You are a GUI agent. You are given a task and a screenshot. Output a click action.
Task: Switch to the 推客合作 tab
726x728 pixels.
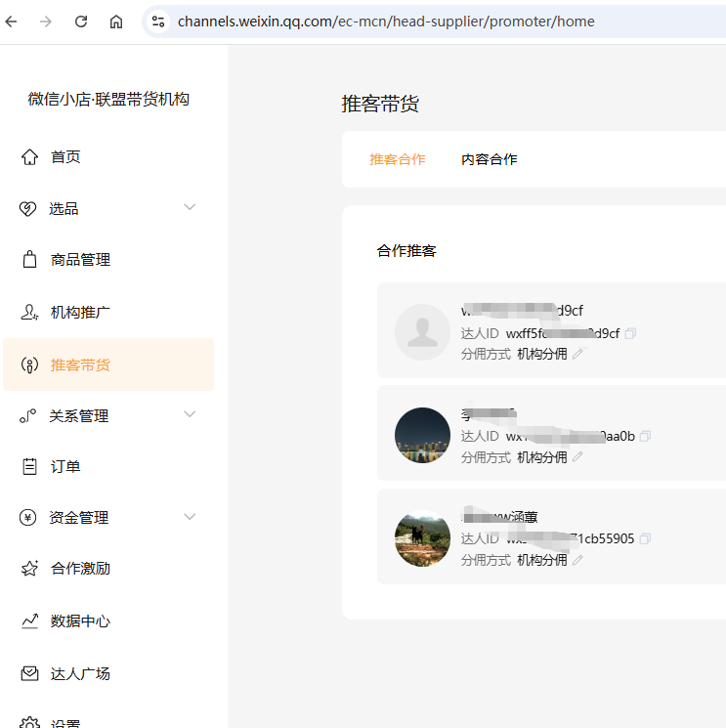click(x=398, y=159)
